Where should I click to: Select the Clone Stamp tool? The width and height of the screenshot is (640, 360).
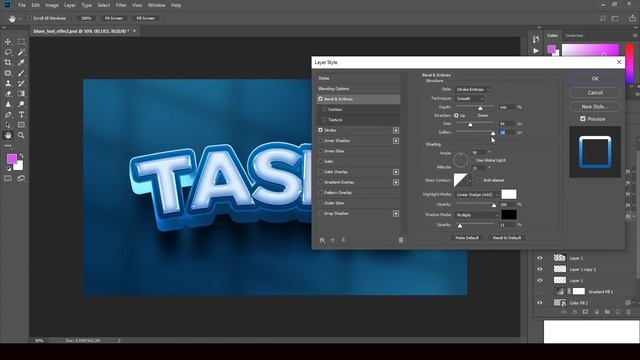8,83
